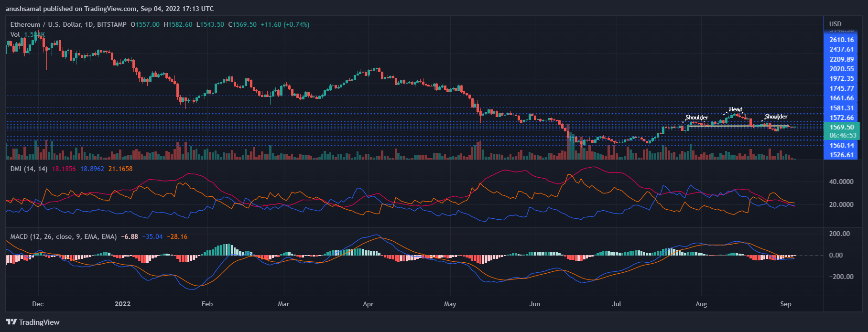
Task: Click the right Shoulder annotation
Action: tap(776, 117)
